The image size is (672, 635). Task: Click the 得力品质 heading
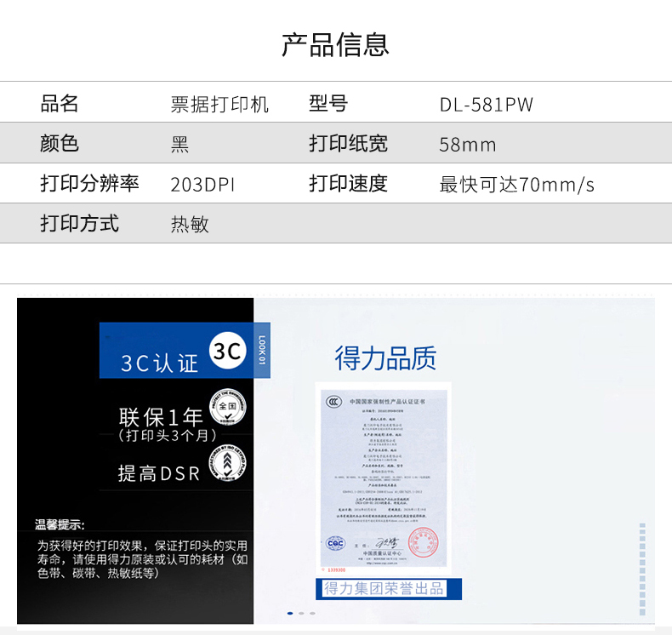pos(385,358)
